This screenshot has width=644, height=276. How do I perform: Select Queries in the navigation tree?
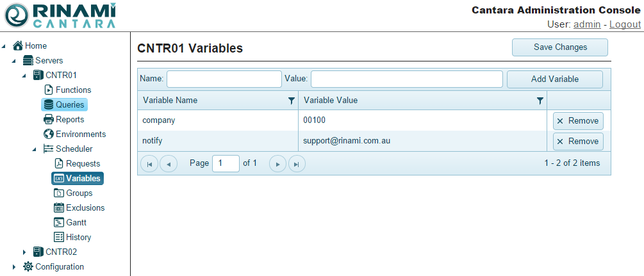pyautogui.click(x=69, y=105)
